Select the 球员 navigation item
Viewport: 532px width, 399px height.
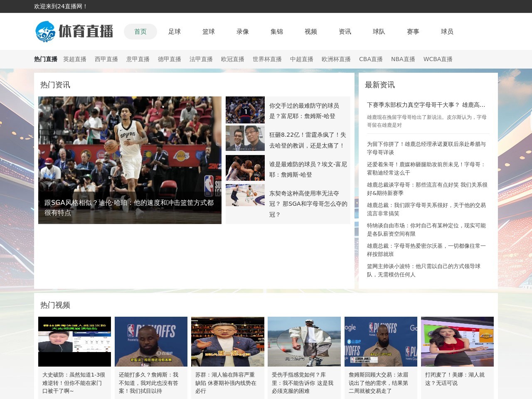click(447, 32)
